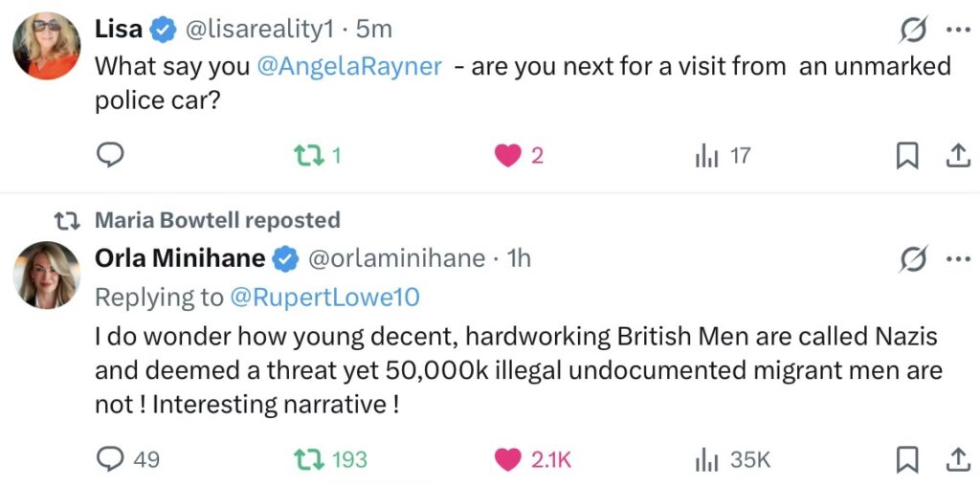Image resolution: width=980 pixels, height=486 pixels.
Task: Like Orla Minihane's tweet
Action: [x=507, y=460]
